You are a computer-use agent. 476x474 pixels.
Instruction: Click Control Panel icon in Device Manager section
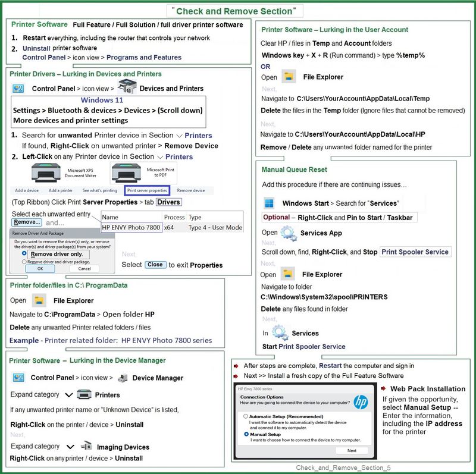(18, 378)
